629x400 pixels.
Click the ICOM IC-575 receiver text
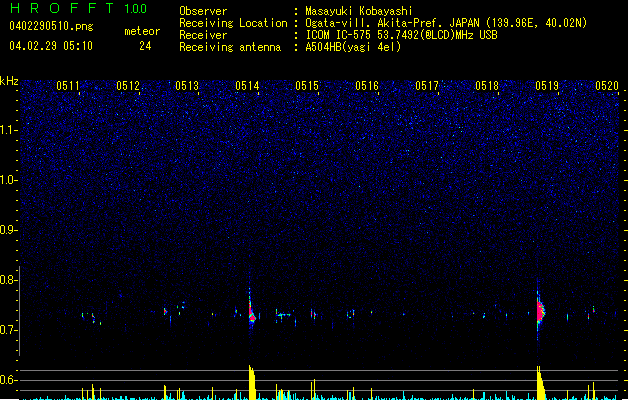pos(401,35)
